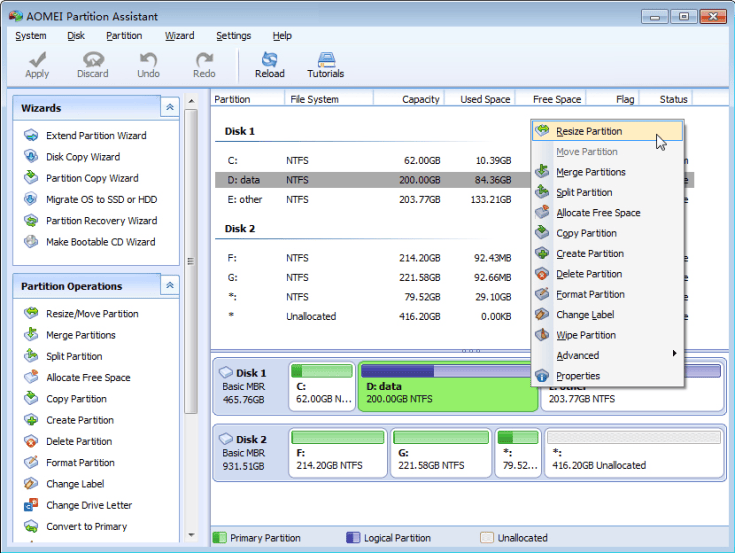Select the E: other partition row
Viewport: 735px width, 553px height.
point(373,199)
